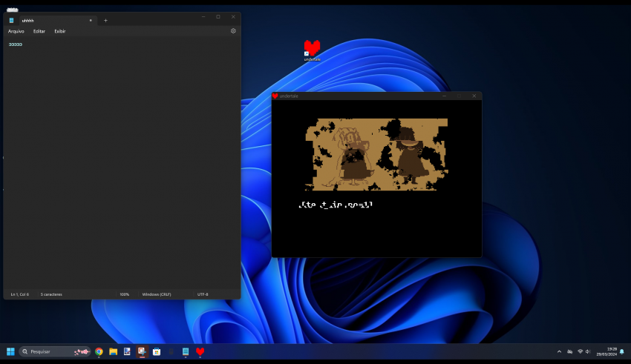Click the undertale game intro picture
Image resolution: width=631 pixels, height=364 pixels.
[376, 154]
